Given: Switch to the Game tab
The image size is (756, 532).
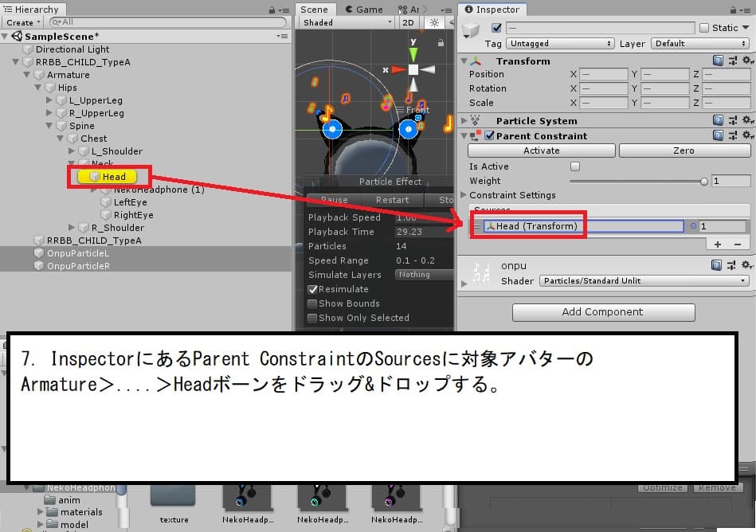Looking at the screenshot, I should (x=365, y=9).
